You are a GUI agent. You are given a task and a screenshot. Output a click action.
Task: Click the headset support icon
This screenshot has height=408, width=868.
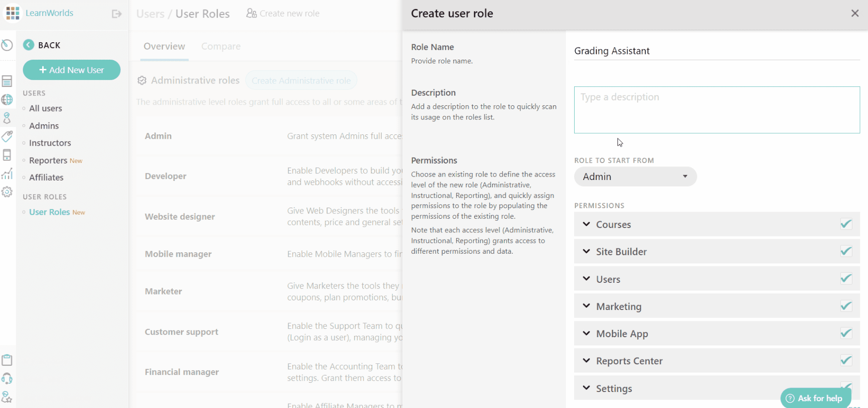point(7,378)
